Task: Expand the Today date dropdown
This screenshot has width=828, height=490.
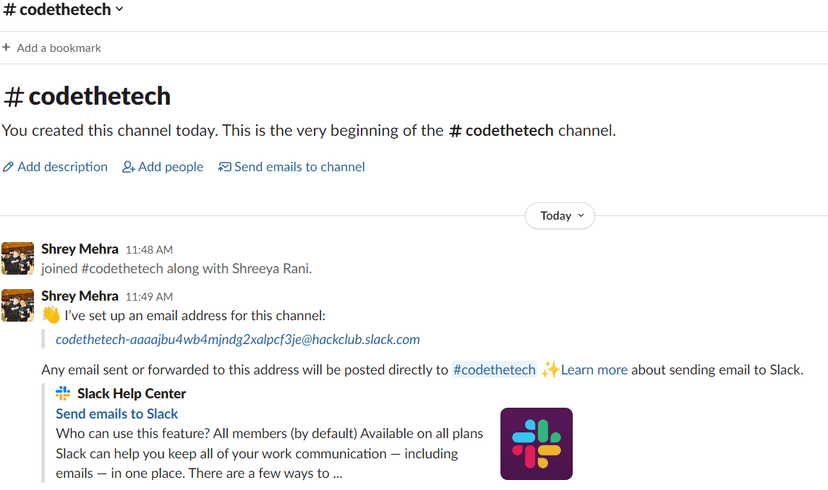Action: coord(559,215)
